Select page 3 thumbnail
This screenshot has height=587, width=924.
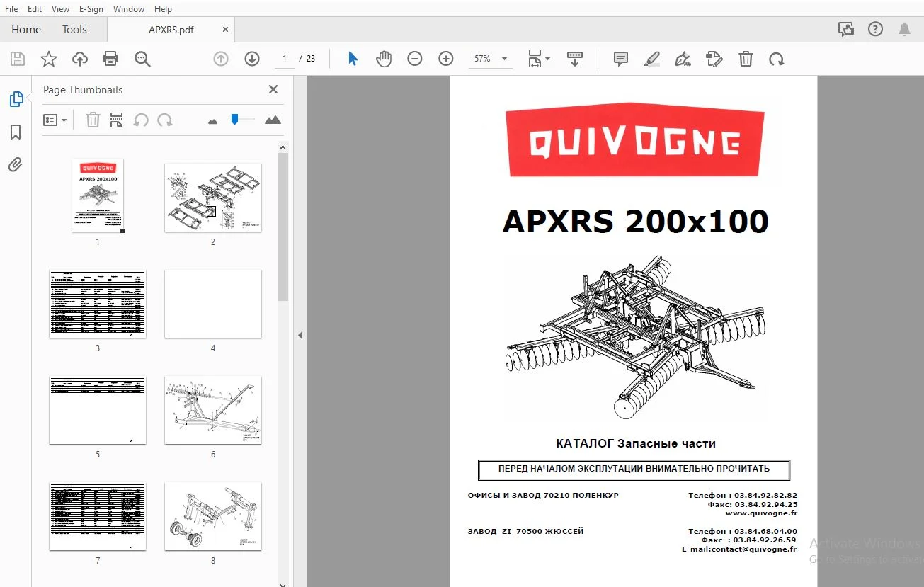pyautogui.click(x=98, y=304)
